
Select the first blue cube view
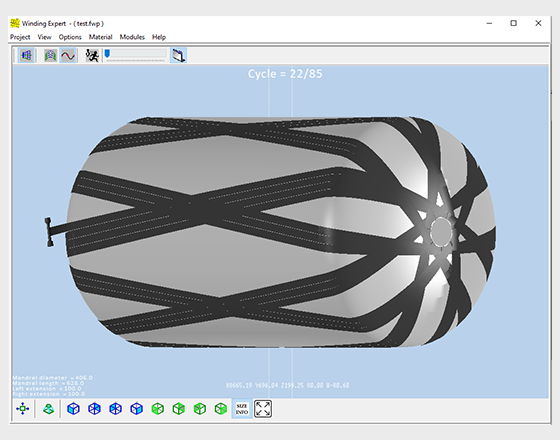tap(73, 409)
